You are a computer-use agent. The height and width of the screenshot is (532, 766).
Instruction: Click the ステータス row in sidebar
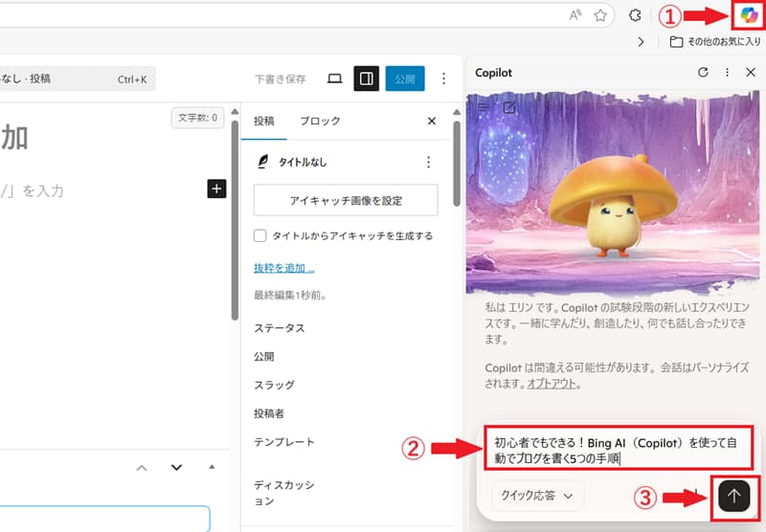(280, 328)
